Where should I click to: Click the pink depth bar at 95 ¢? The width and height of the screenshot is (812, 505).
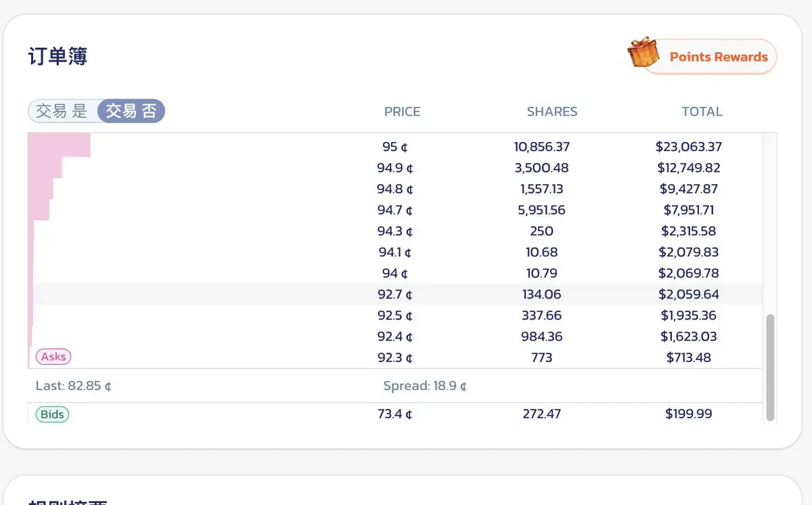(61, 145)
